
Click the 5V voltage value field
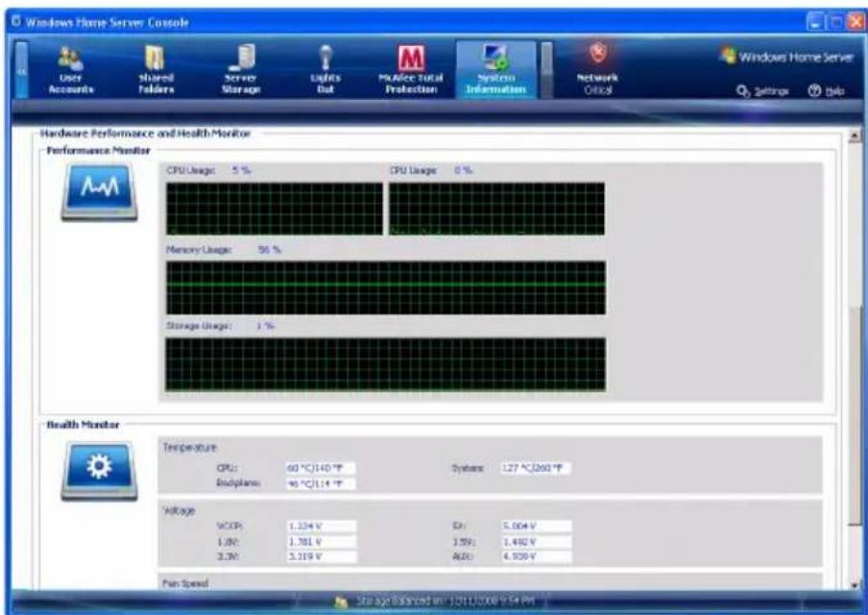[x=536, y=526]
